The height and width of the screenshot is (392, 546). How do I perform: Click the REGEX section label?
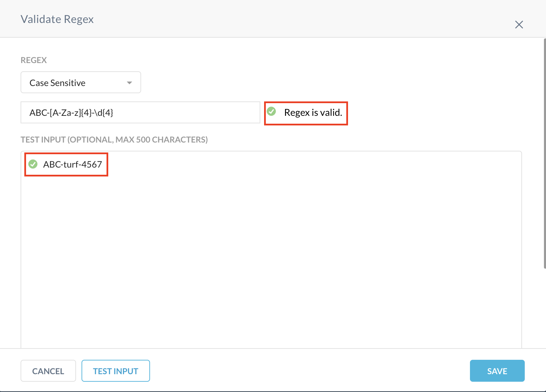(34, 60)
